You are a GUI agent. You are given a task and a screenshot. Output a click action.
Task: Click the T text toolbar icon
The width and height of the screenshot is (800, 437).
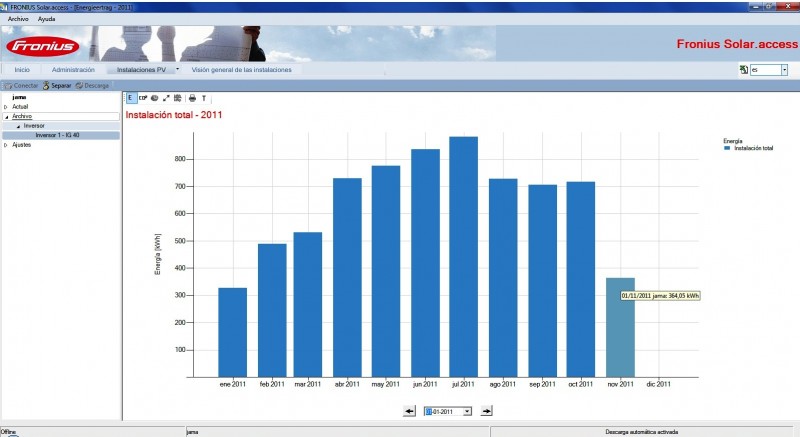pyautogui.click(x=204, y=98)
